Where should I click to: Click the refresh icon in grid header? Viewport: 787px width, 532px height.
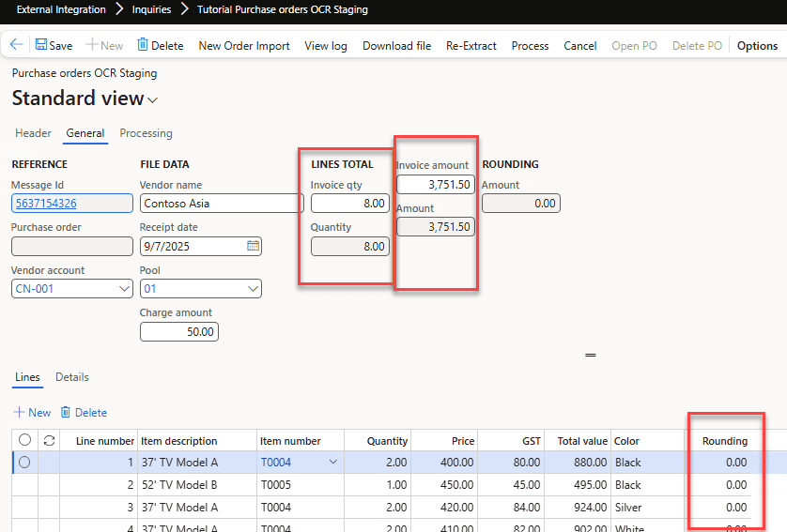pyautogui.click(x=49, y=440)
